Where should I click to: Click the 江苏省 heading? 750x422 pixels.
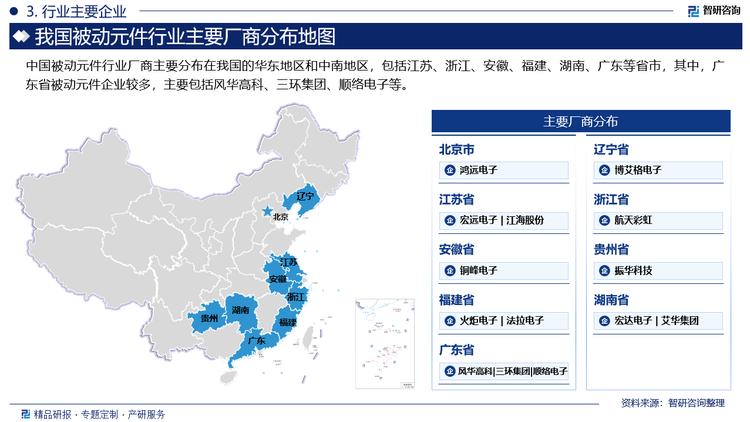pos(456,200)
